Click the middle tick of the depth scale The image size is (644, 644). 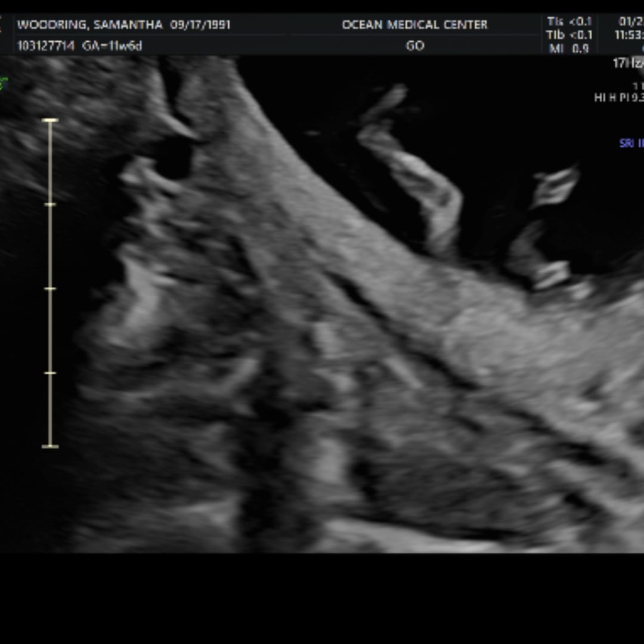point(50,289)
